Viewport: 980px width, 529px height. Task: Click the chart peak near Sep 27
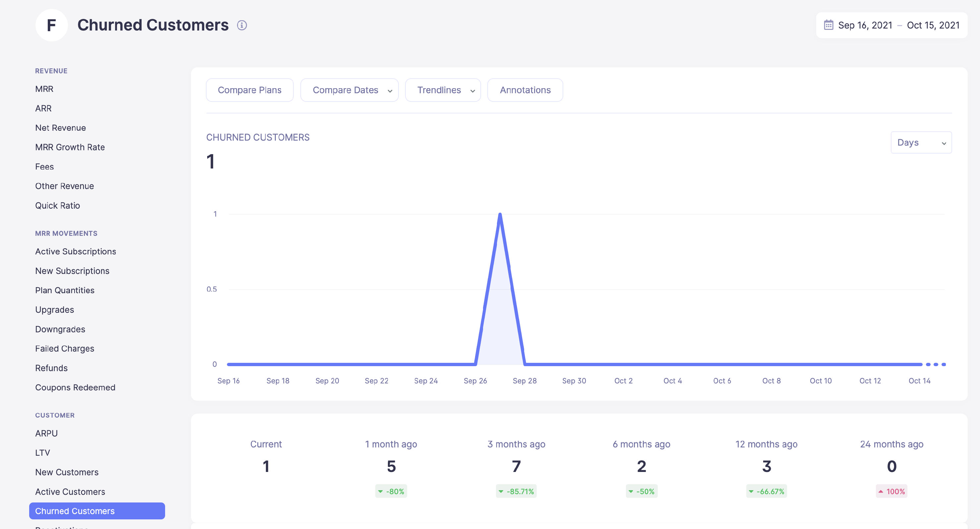500,214
